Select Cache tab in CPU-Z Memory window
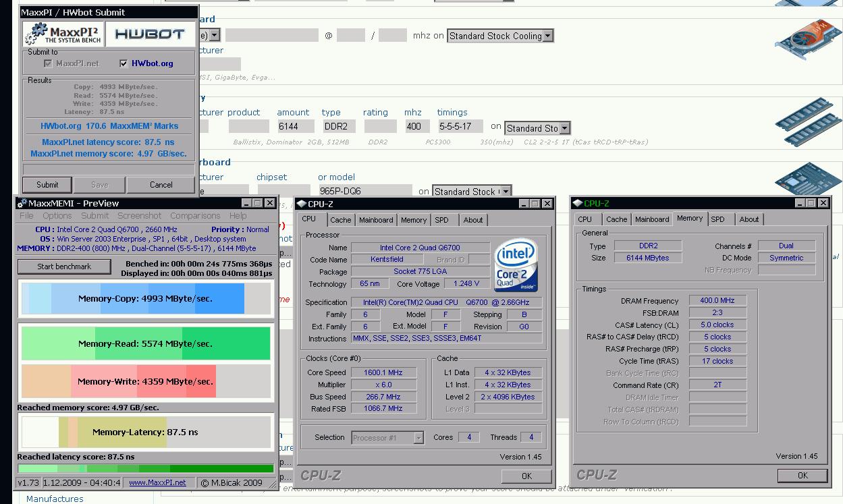This screenshot has height=504, width=843. [x=616, y=219]
